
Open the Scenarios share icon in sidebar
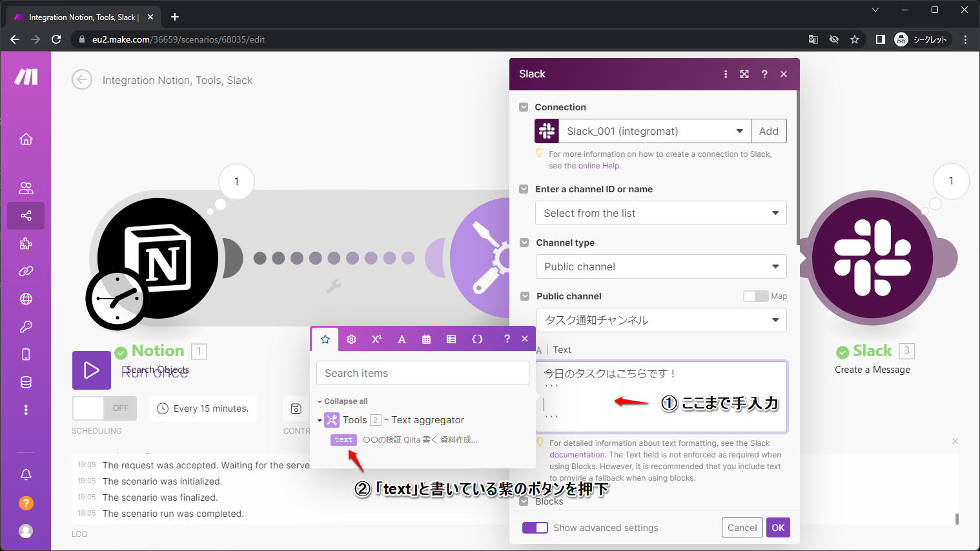[x=26, y=215]
